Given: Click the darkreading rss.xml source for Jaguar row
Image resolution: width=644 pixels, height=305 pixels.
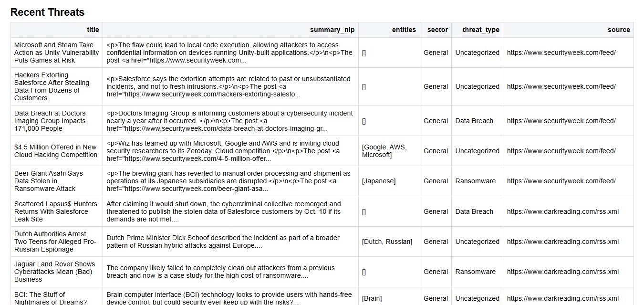Looking at the screenshot, I should [563, 272].
